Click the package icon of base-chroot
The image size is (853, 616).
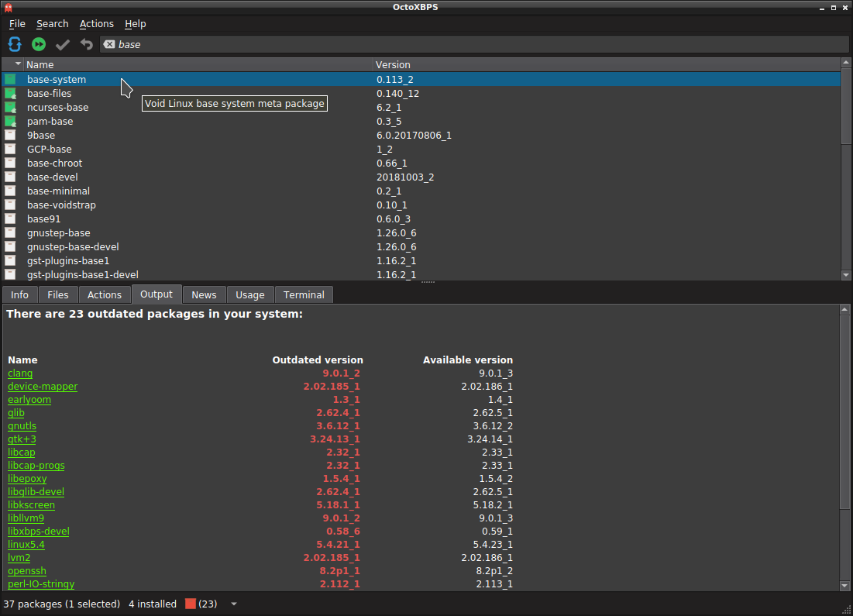click(x=10, y=163)
